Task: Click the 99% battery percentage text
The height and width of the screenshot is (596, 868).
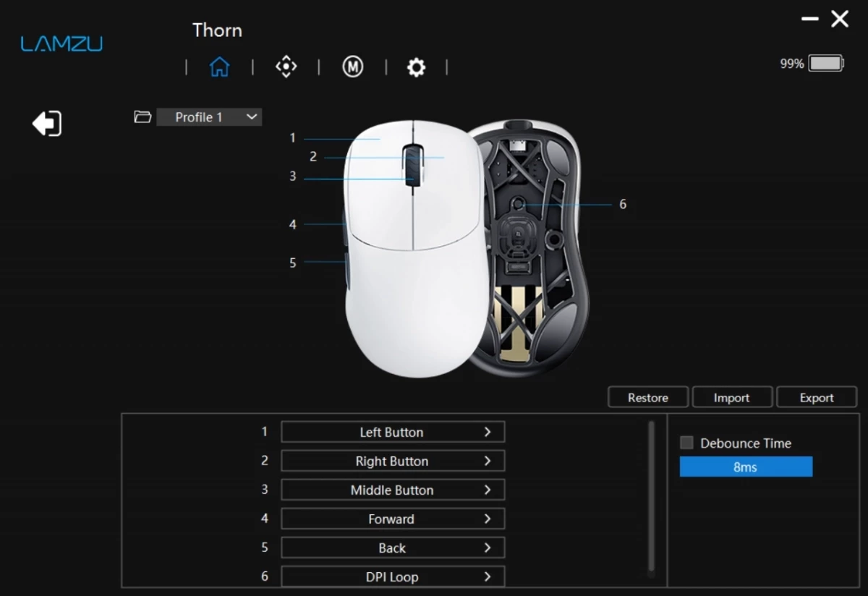Action: (792, 64)
